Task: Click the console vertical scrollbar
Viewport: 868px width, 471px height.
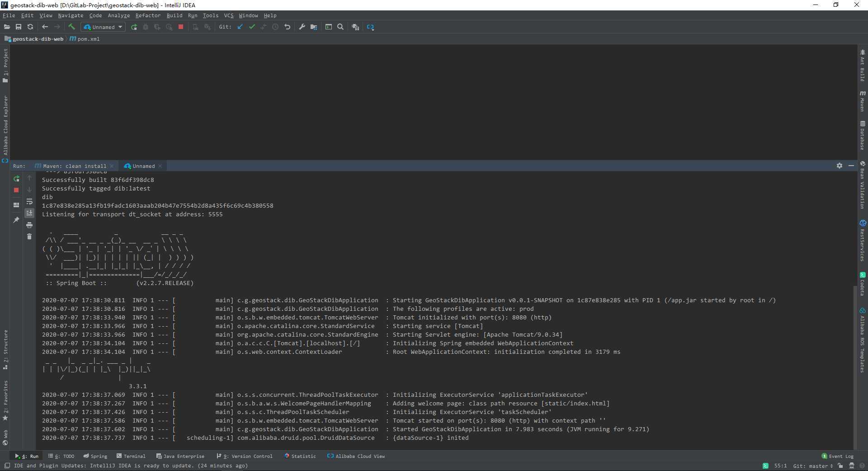Action: [x=854, y=366]
